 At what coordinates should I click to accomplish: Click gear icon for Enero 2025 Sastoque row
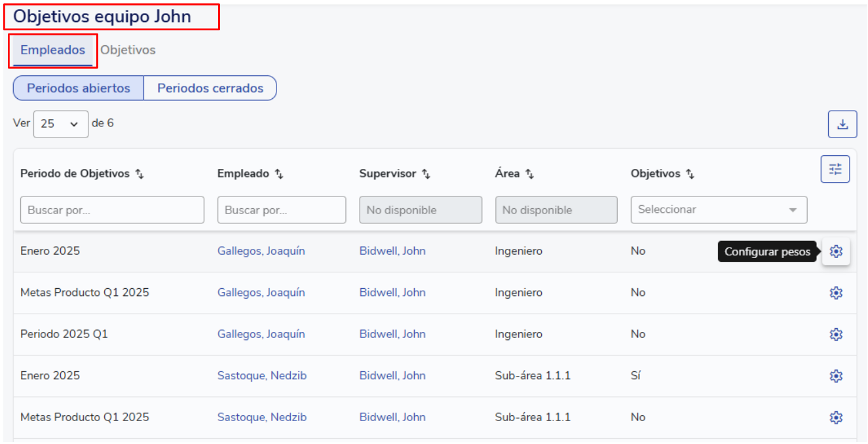tap(835, 376)
